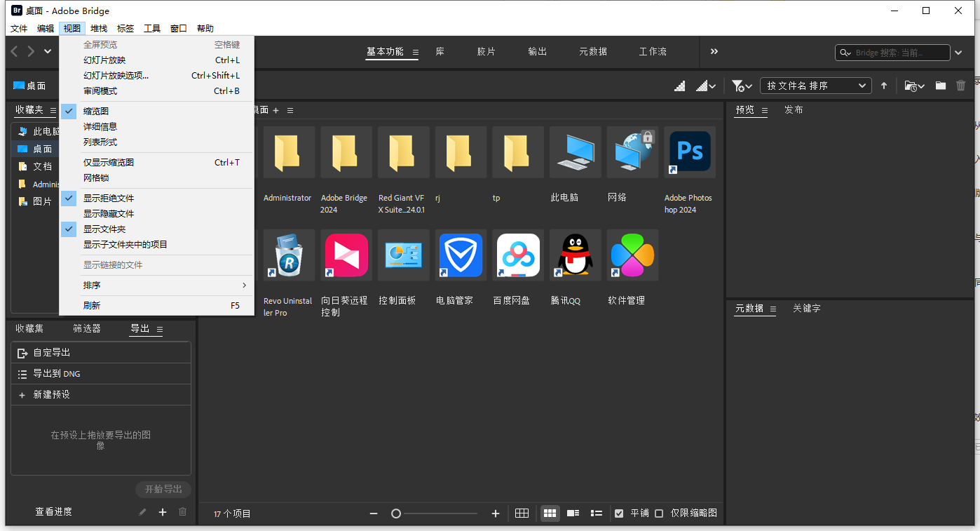Open the filter ratings icon in toolbar

(x=740, y=85)
